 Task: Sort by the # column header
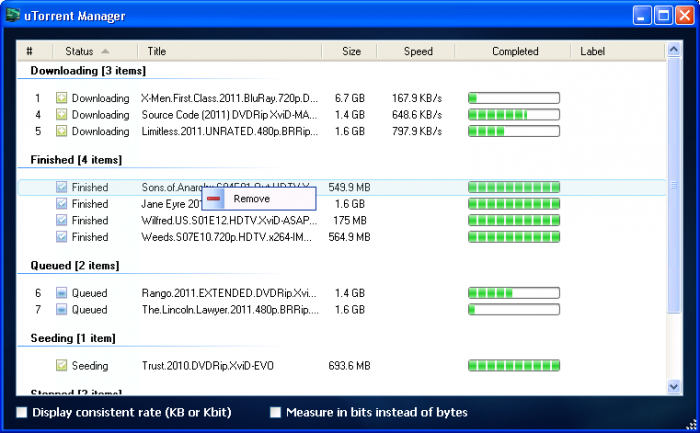pos(35,51)
